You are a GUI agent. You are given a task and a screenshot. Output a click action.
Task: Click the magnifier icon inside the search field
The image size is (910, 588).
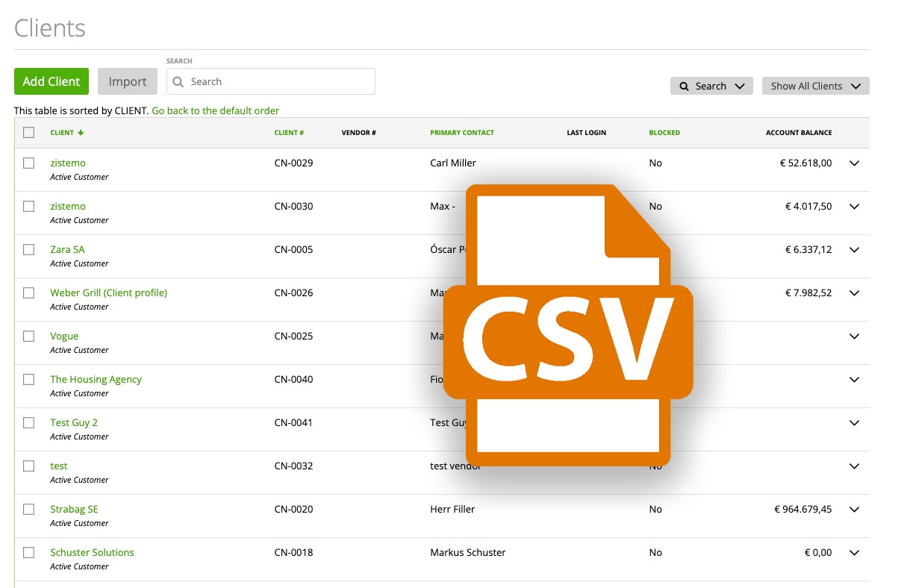(178, 81)
